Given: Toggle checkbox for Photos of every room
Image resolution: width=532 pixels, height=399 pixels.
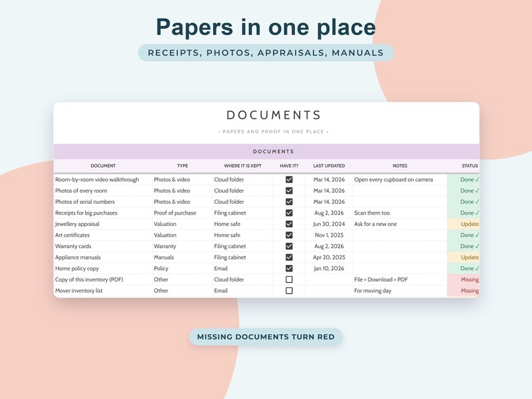Looking at the screenshot, I should [289, 191].
